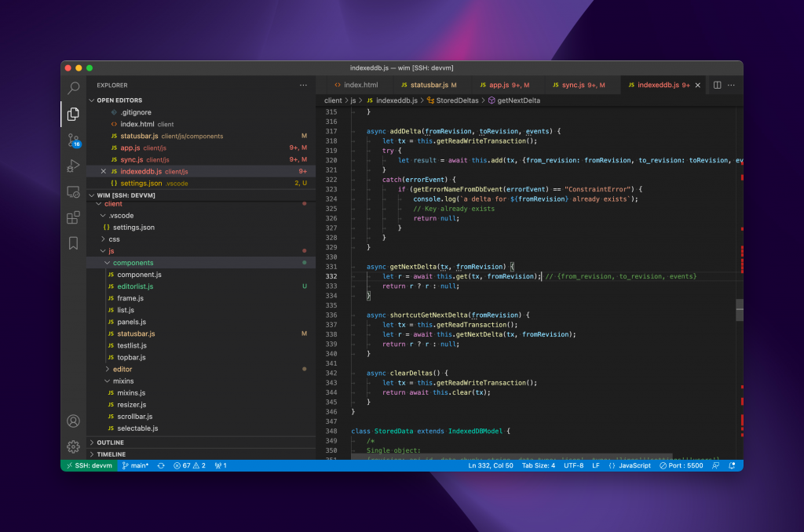Click the main* git branch indicator

point(135,465)
